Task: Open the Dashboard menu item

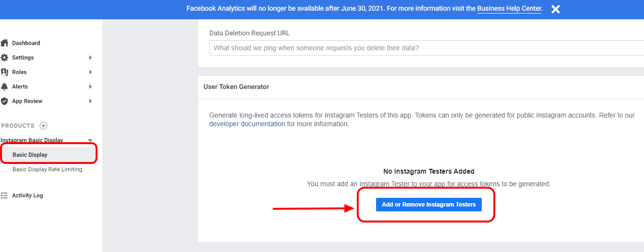Action: (26, 43)
